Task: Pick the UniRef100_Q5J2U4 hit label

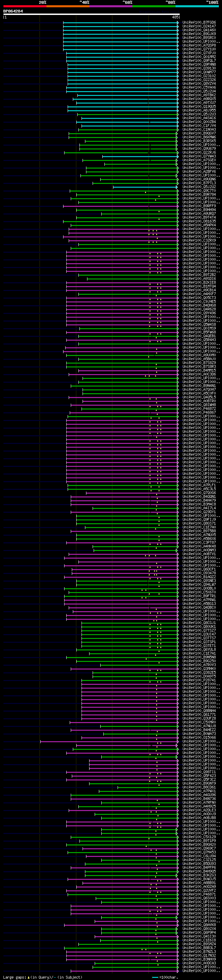Action: pos(199,91)
